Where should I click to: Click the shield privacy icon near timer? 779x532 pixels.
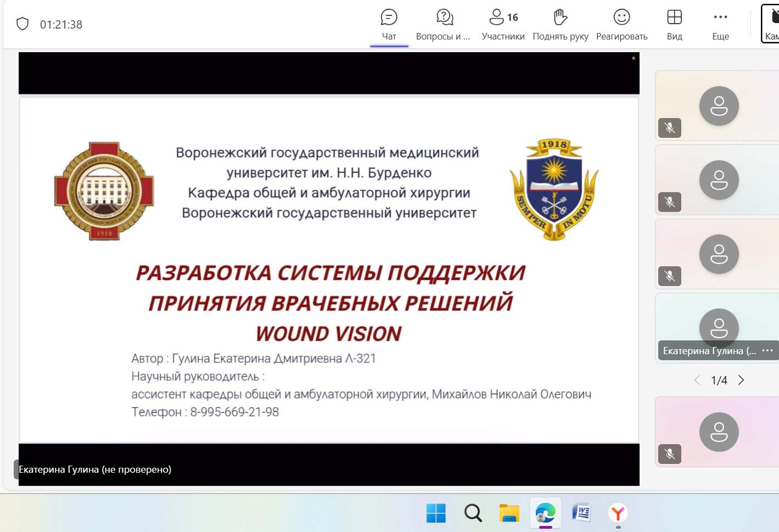point(23,24)
